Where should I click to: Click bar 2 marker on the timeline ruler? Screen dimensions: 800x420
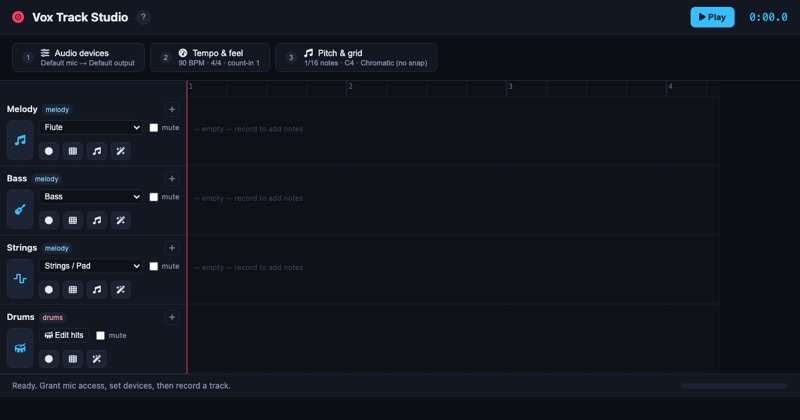(x=350, y=87)
